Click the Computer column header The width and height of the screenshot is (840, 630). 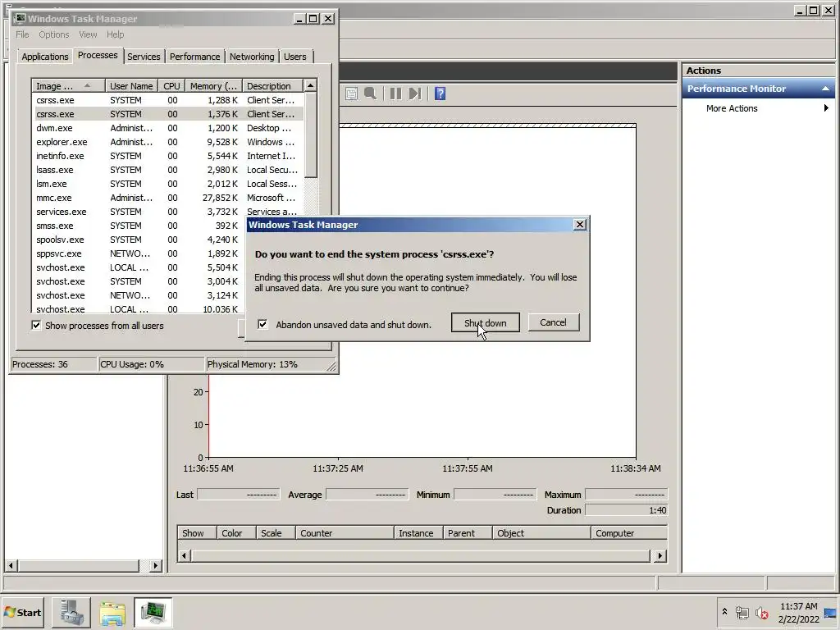[x=629, y=533]
